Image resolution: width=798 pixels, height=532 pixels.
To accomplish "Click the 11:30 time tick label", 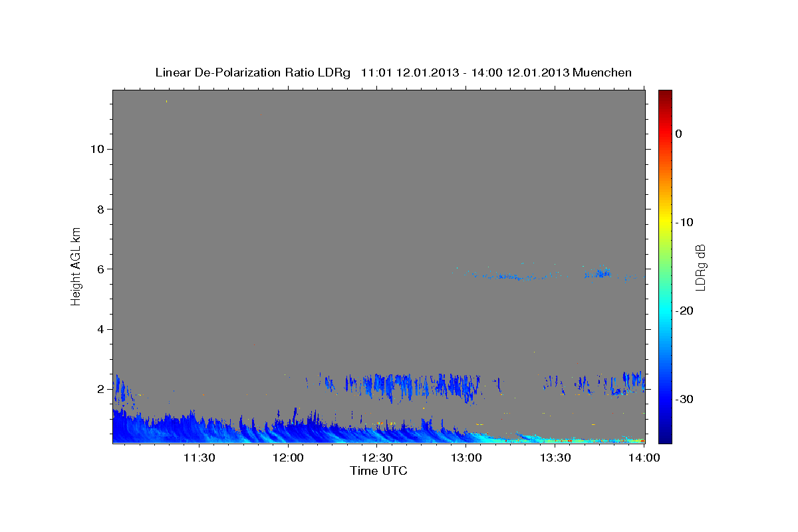I will point(199,458).
